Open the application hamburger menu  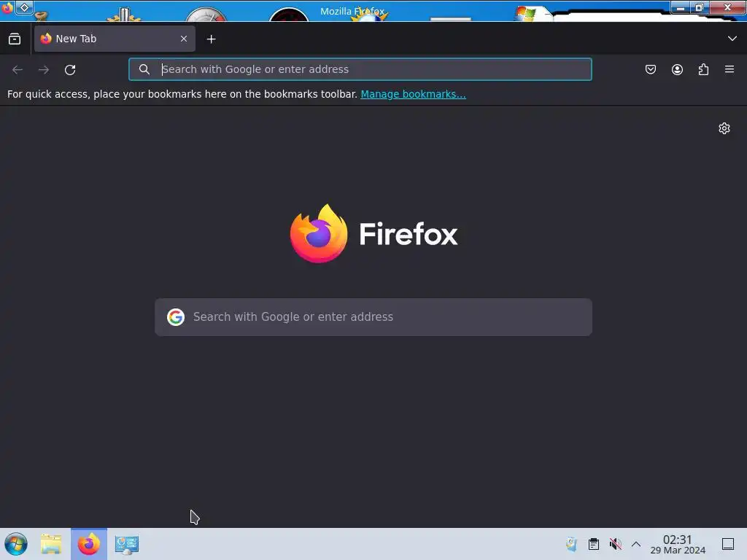point(729,69)
